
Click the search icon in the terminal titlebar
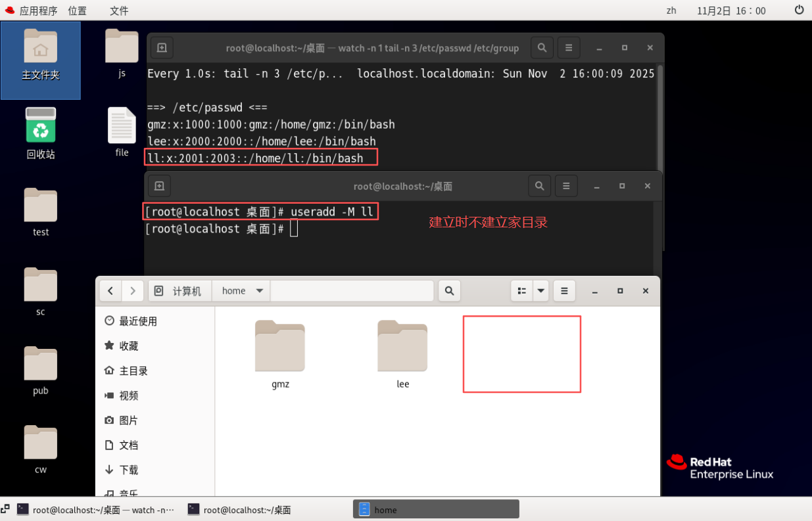coord(542,47)
